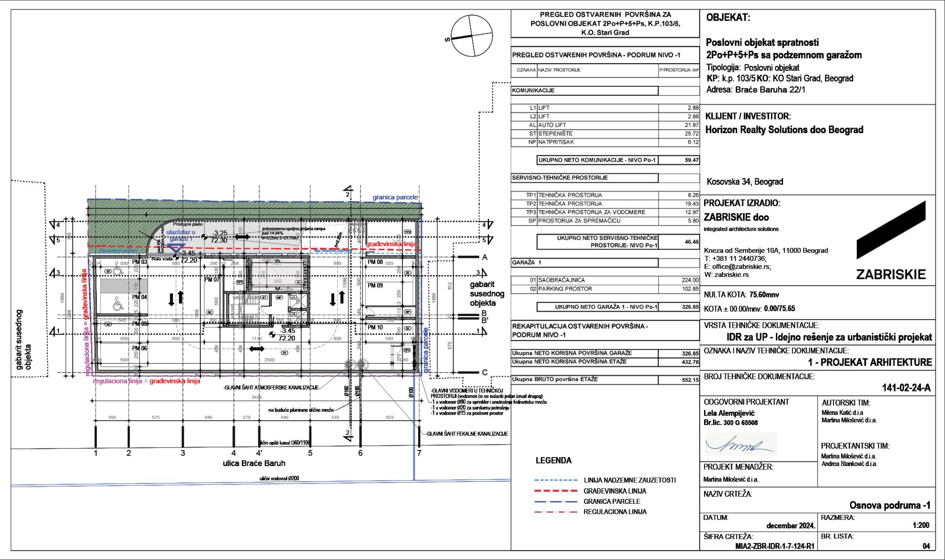Click the up-down traffic arrows near PM 09
The image size is (945, 560).
(337, 298)
